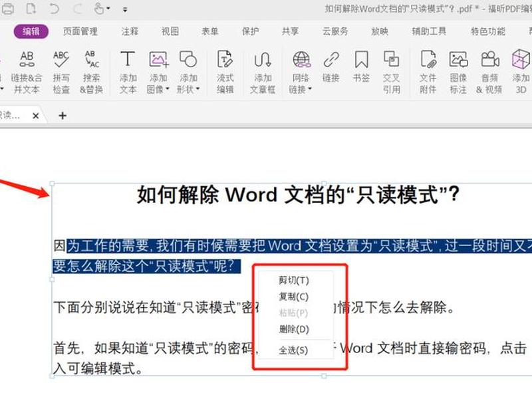Click the paragraph starting 下面分别说说
The height and width of the screenshot is (399, 532).
[254, 307]
